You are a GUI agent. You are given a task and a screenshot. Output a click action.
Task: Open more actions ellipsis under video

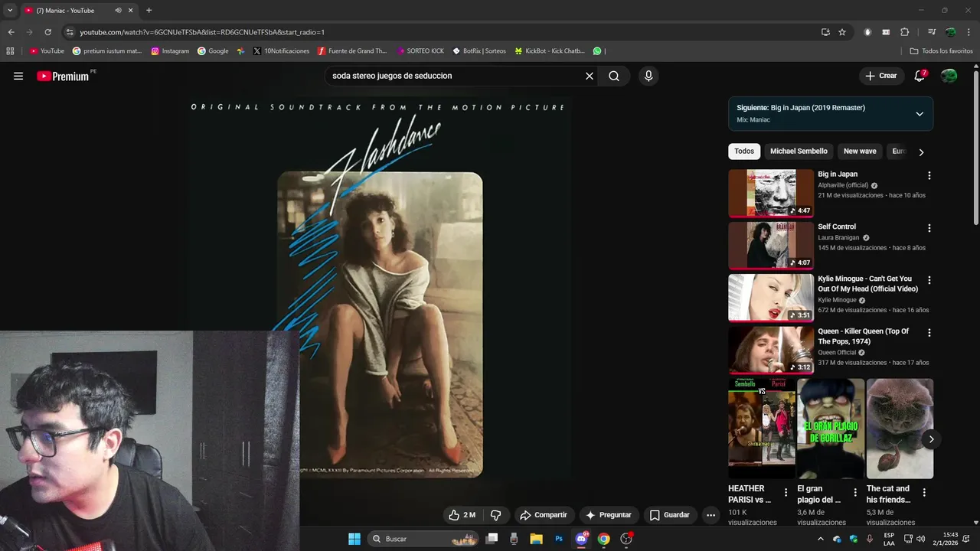tap(710, 515)
